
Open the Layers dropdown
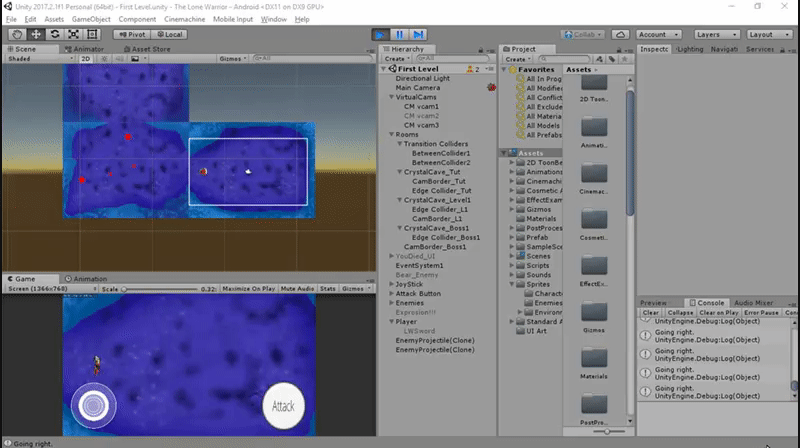(x=716, y=35)
